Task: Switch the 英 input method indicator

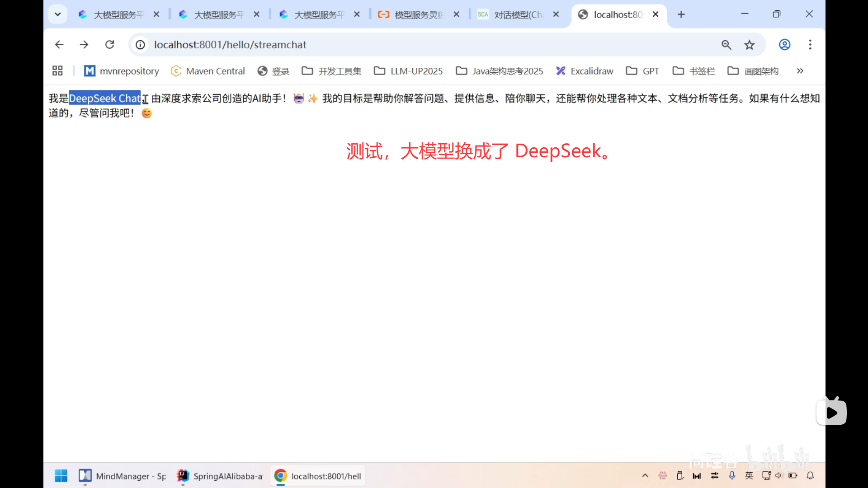Action: point(749,475)
